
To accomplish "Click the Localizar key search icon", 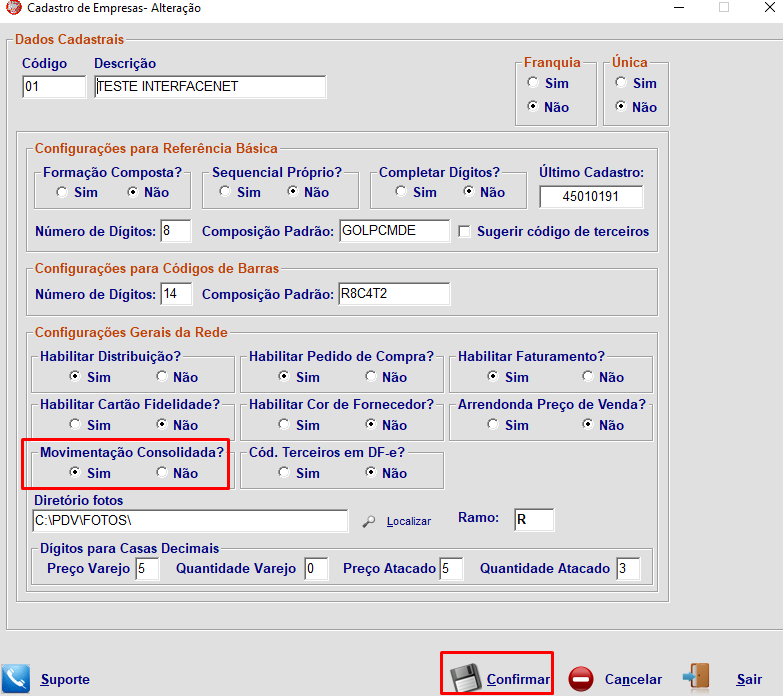I will click(x=369, y=521).
